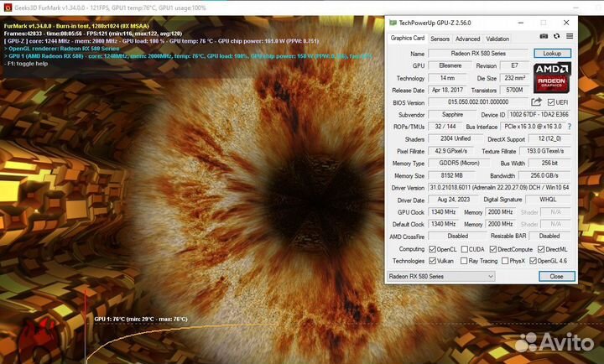The image size is (604, 364).
Task: Click the Bus Width value 256 bit
Action: coord(549,163)
